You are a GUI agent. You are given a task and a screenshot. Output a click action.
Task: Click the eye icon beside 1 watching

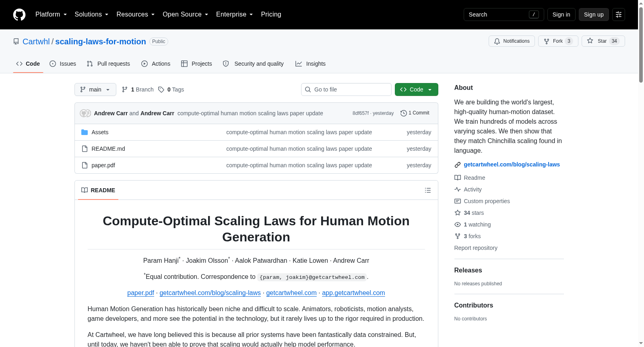(458, 224)
